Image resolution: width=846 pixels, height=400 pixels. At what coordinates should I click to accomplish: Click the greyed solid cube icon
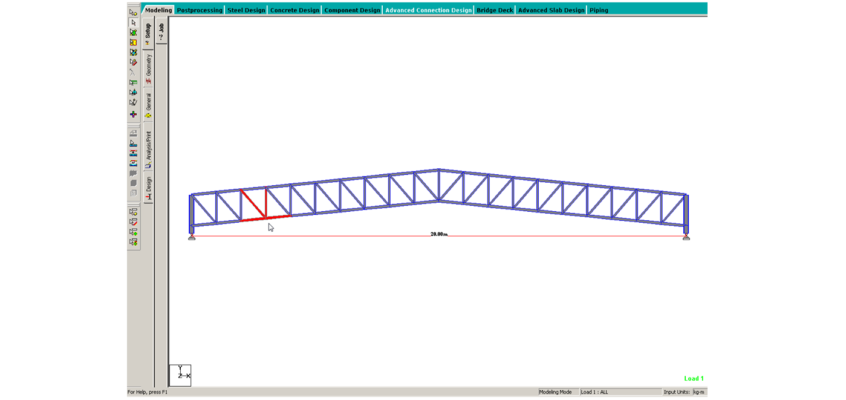tap(133, 183)
